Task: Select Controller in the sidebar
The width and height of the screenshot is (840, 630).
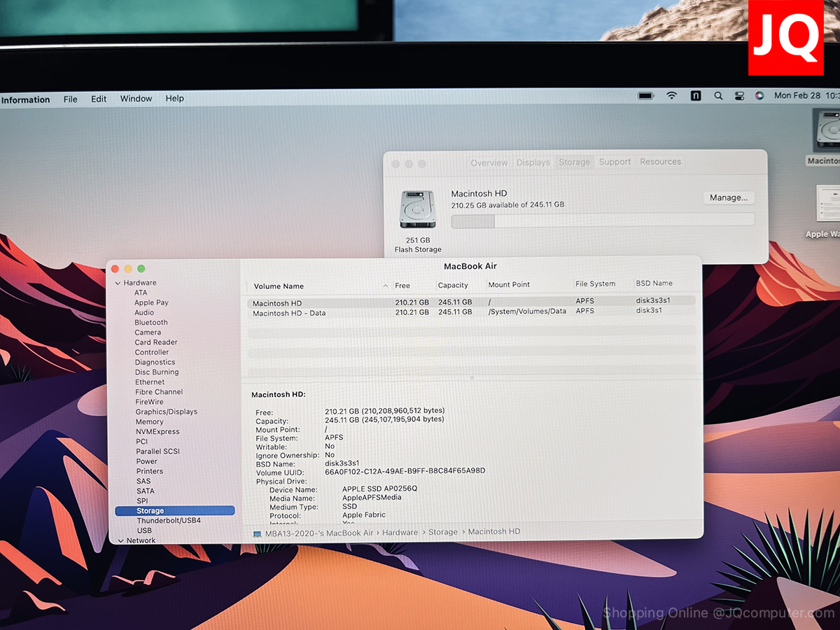Action: 152,352
